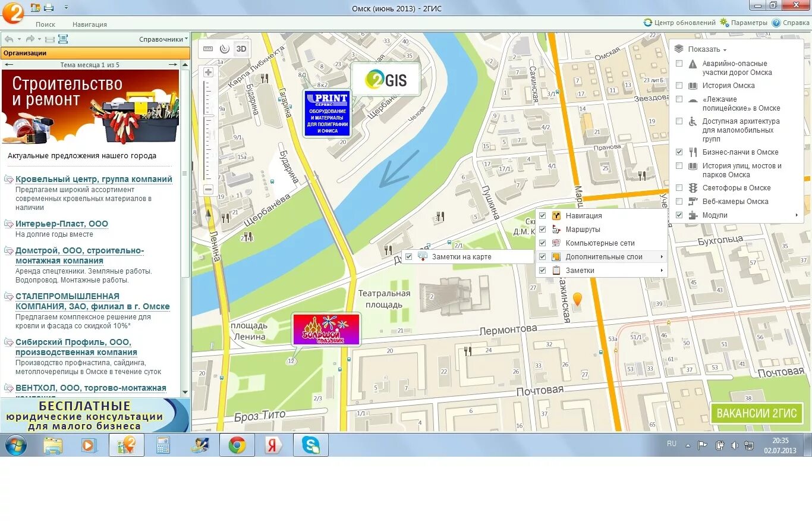Click the 2GIS logo bubble on map
This screenshot has width=812, height=521.
(386, 79)
